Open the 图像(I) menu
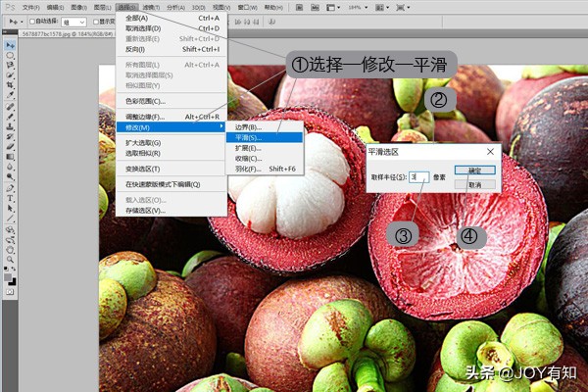 [x=78, y=8]
